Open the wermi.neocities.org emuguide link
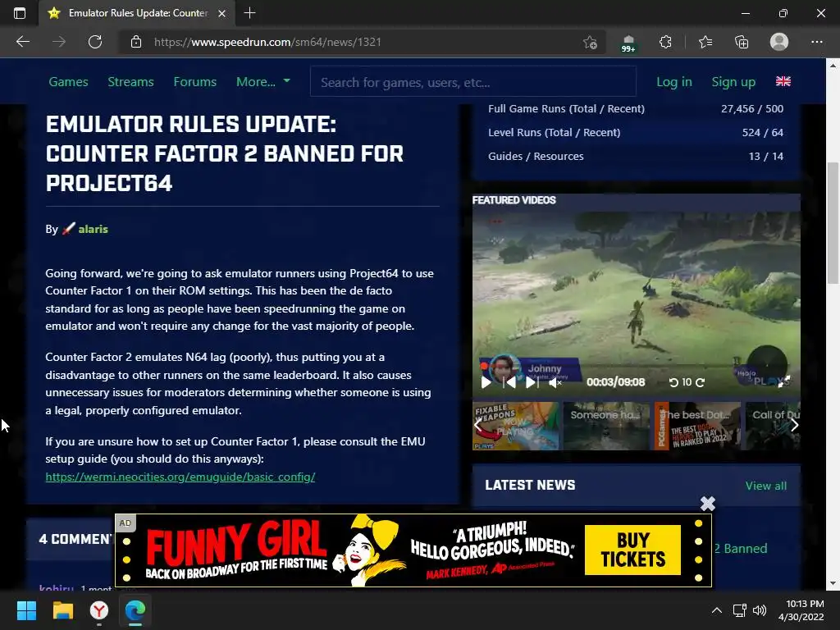Viewport: 840px width, 630px height. point(180,477)
